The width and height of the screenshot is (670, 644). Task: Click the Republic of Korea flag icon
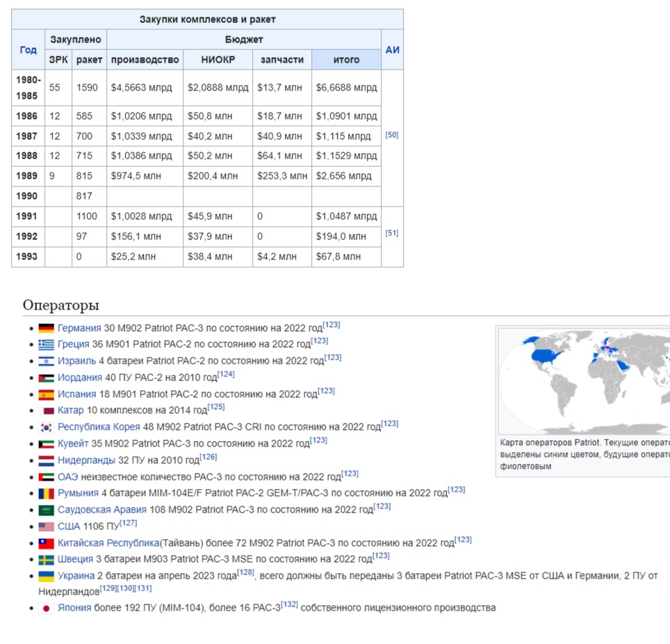click(46, 427)
